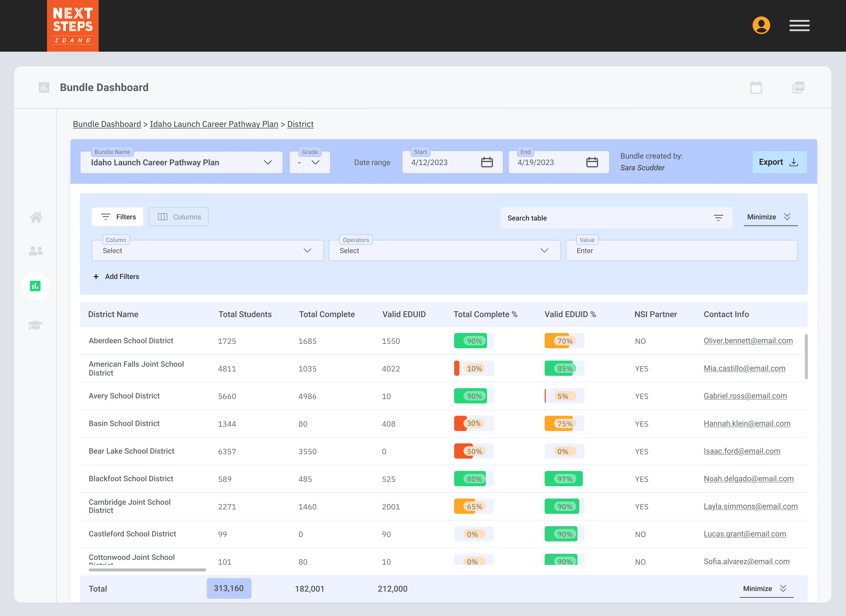Click End date calendar picker icon
The height and width of the screenshot is (616, 846).
(592, 162)
